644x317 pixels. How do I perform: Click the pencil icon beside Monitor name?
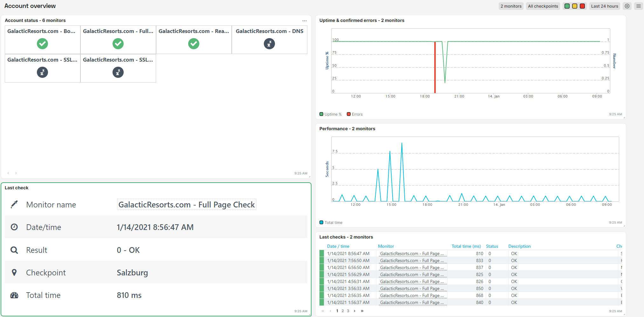(14, 204)
